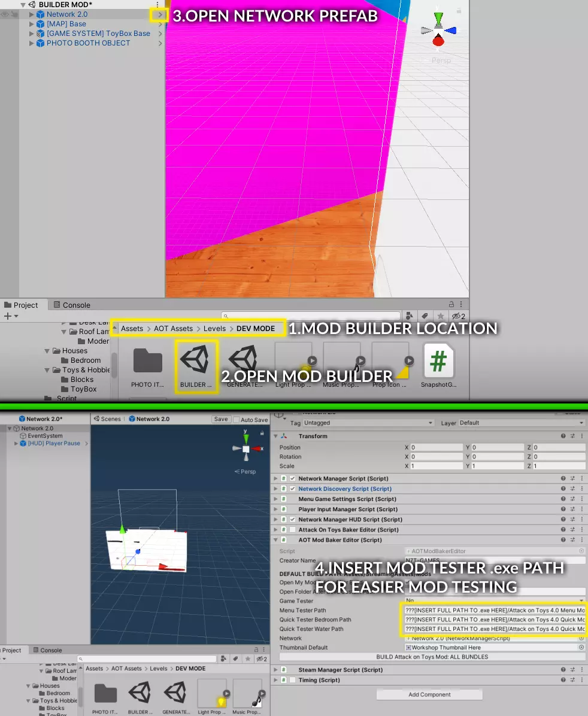Screen dimensions: 588x716
Task: Expand the Network 2.0 object in BUILDER MOD hierarchy
Action: (x=32, y=14)
